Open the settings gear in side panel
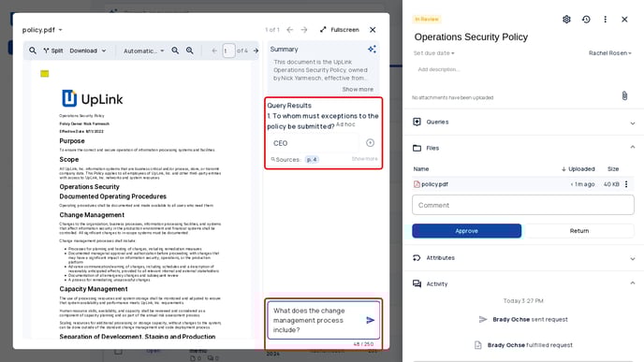This screenshot has height=362, width=644. [x=566, y=20]
